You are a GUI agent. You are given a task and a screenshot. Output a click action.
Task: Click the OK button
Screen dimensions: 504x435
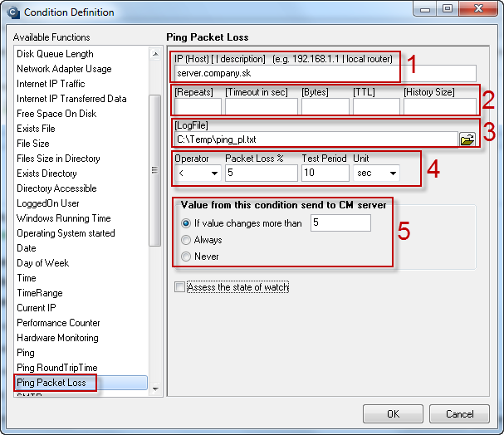(393, 413)
